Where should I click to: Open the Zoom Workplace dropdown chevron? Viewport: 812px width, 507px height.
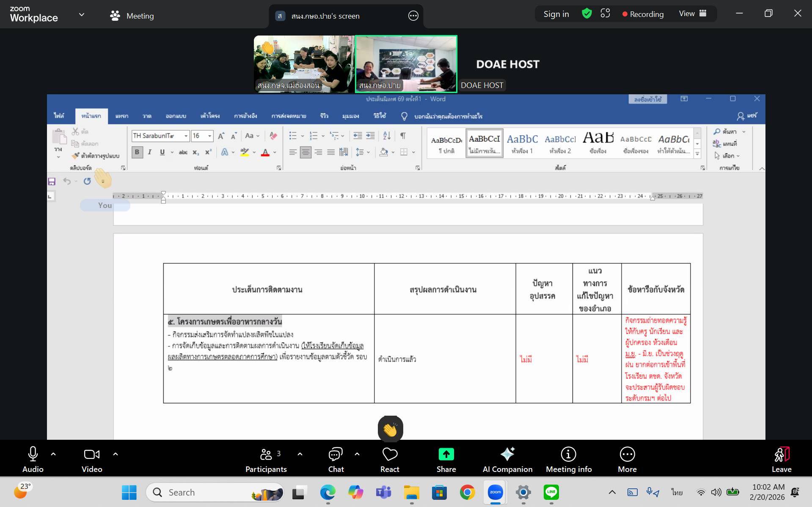82,15
